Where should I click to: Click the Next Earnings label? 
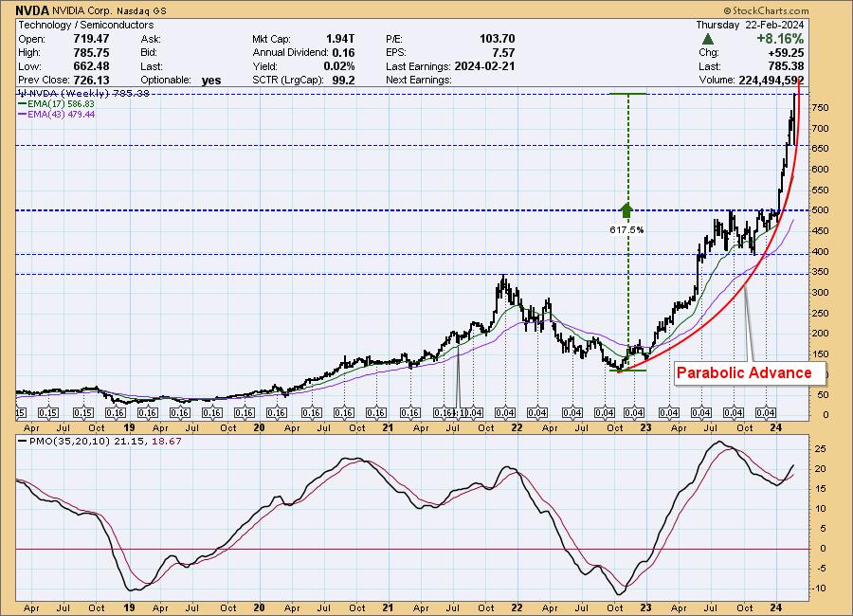pyautogui.click(x=418, y=80)
